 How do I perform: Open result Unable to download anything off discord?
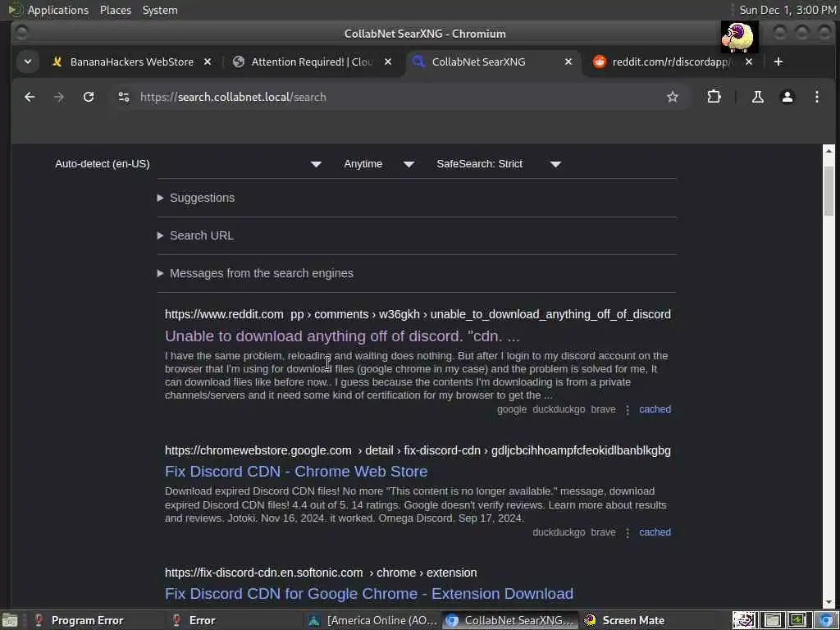tap(342, 336)
